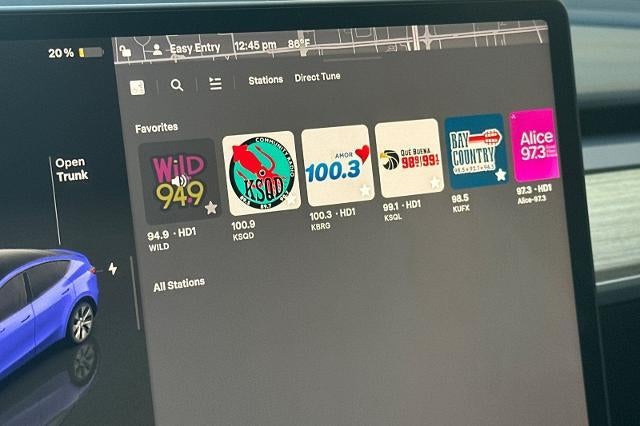Toggle favorite star on KSQD tile
The height and width of the screenshot is (426, 640).
click(x=291, y=200)
